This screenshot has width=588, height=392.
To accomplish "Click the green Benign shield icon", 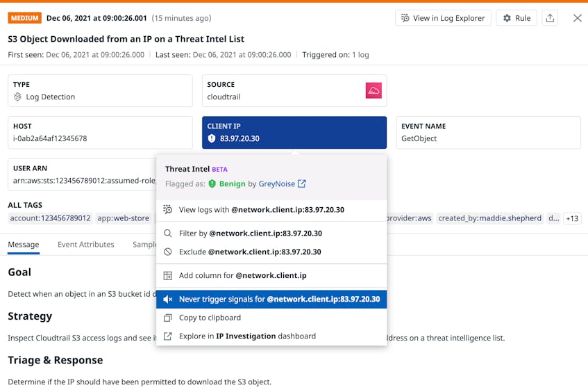I will (212, 183).
